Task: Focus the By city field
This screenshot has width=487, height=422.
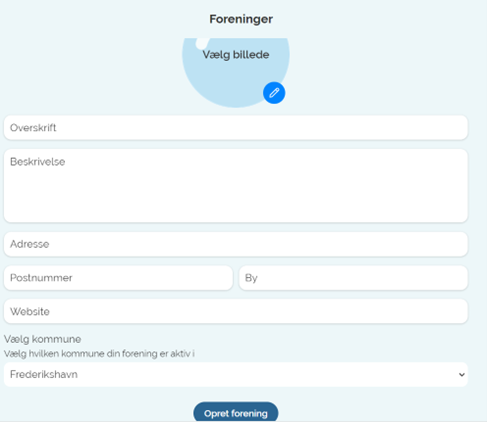Action: (353, 278)
